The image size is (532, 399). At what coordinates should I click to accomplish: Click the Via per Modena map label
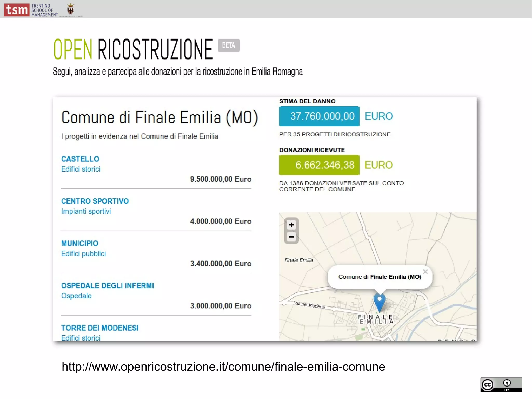309,305
